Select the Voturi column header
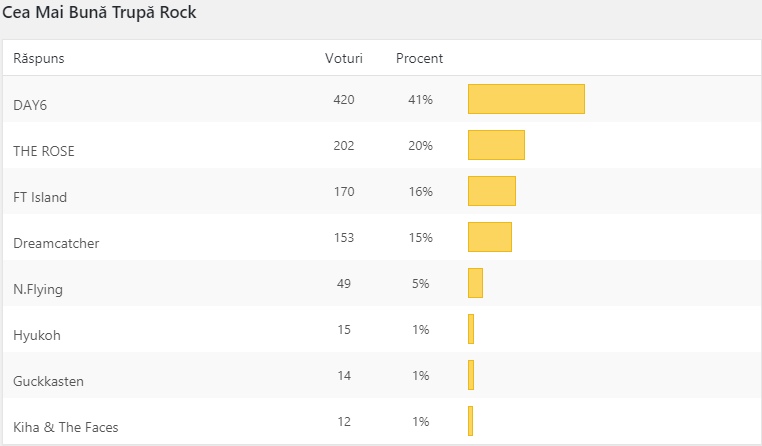The image size is (762, 446). pos(344,58)
